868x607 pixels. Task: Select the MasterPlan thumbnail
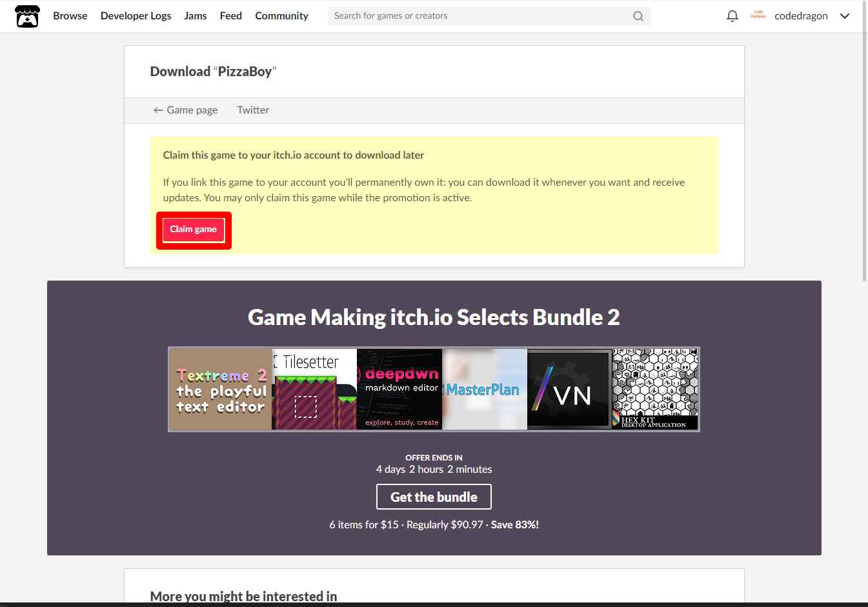[x=485, y=390]
